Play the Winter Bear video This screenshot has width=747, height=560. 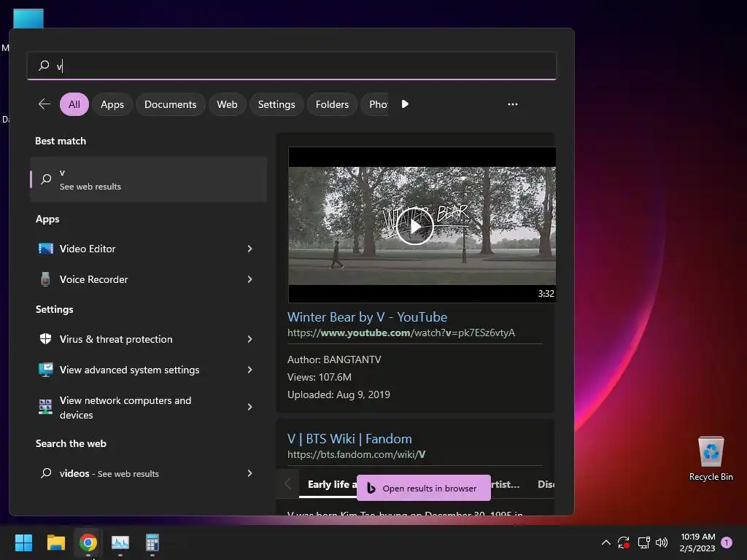tap(415, 226)
